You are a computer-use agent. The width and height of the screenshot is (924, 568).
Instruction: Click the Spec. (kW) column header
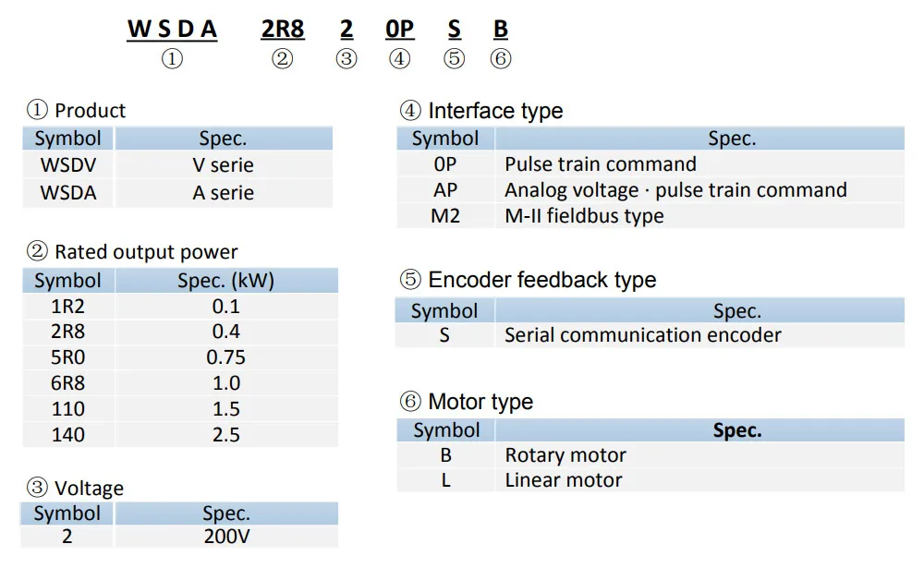[x=226, y=281]
